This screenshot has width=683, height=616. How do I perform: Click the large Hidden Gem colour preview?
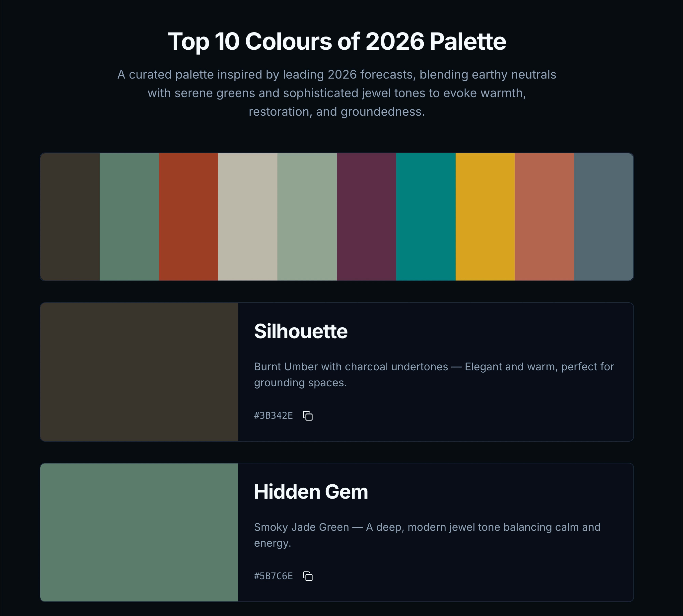tap(139, 532)
